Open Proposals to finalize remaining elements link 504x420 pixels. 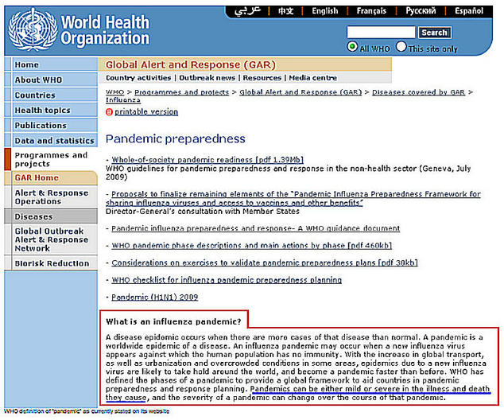click(x=293, y=198)
